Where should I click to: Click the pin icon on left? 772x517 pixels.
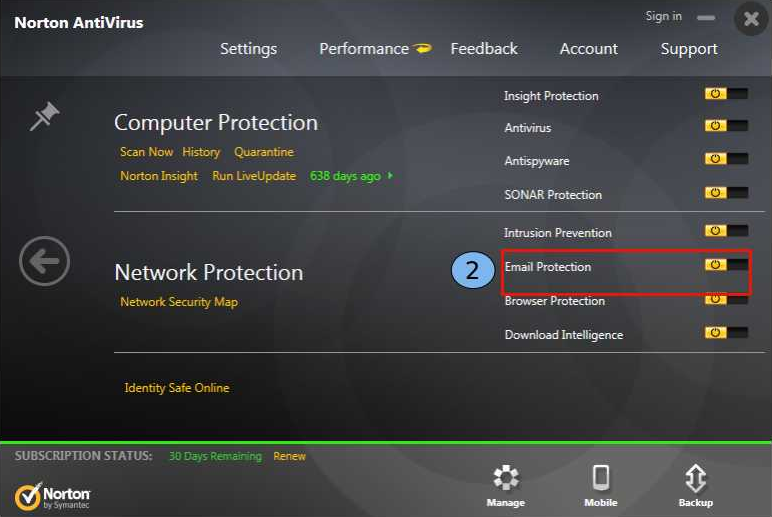click(x=44, y=118)
